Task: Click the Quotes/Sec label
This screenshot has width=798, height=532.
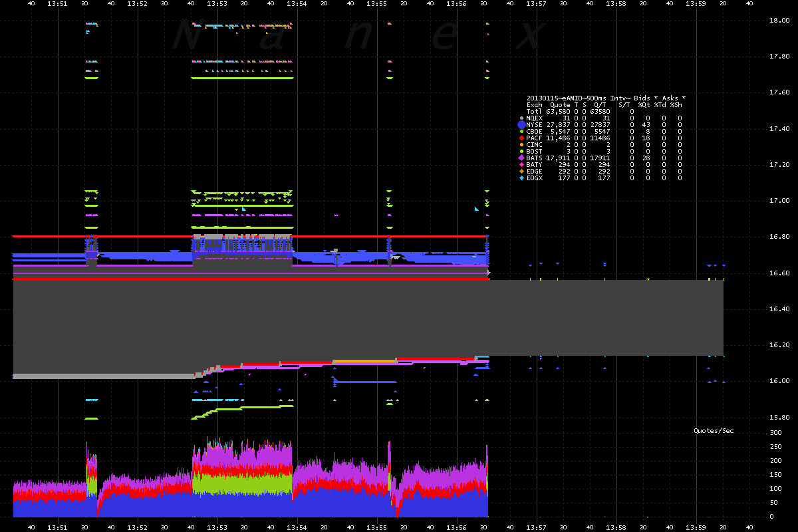Action: 714,431
